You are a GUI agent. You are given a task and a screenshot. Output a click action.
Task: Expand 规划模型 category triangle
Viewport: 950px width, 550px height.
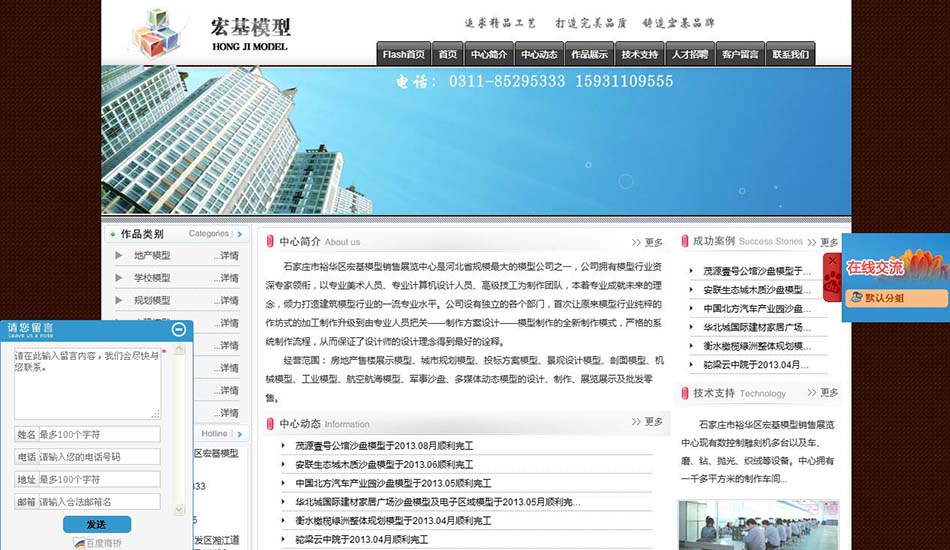click(120, 300)
